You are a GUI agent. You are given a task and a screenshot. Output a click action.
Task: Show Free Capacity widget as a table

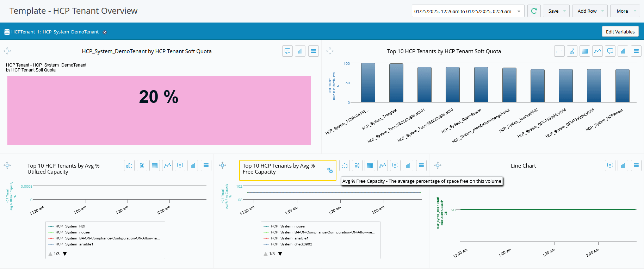point(370,165)
